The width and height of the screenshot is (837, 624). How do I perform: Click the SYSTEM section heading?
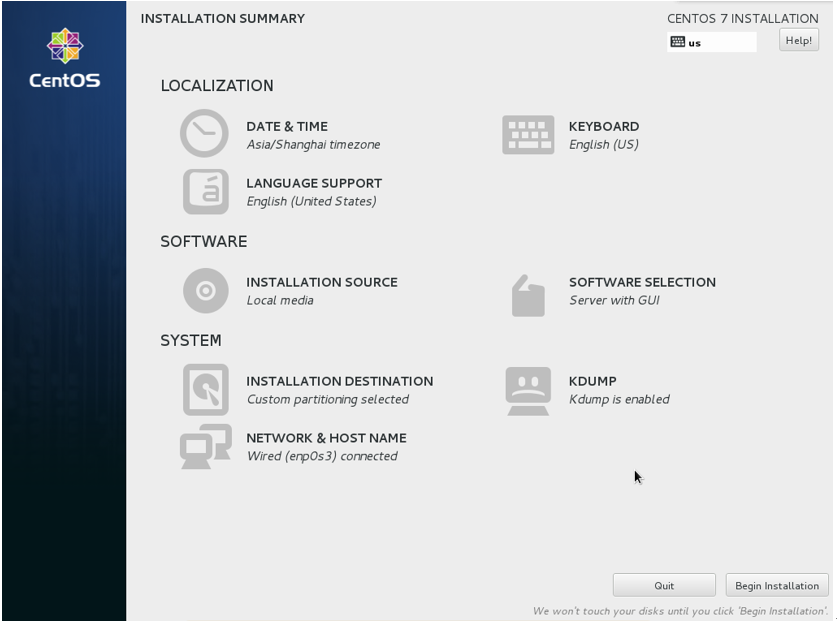(x=191, y=341)
